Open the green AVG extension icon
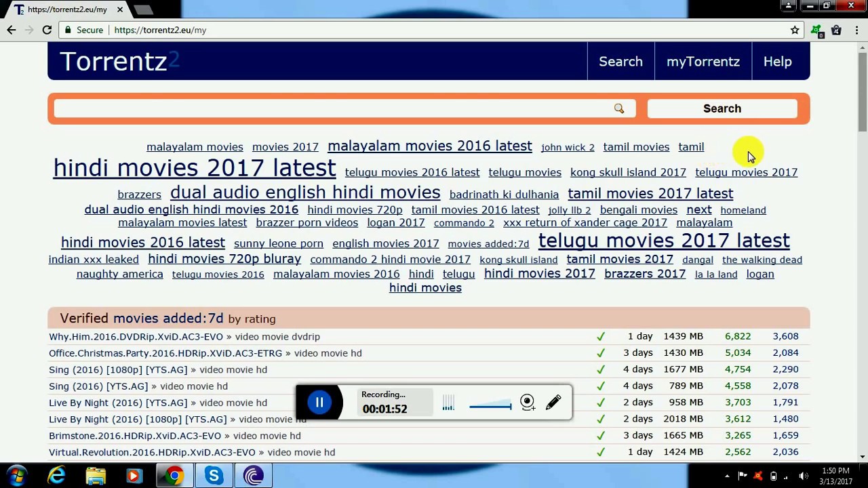The height and width of the screenshot is (488, 868). 816,30
